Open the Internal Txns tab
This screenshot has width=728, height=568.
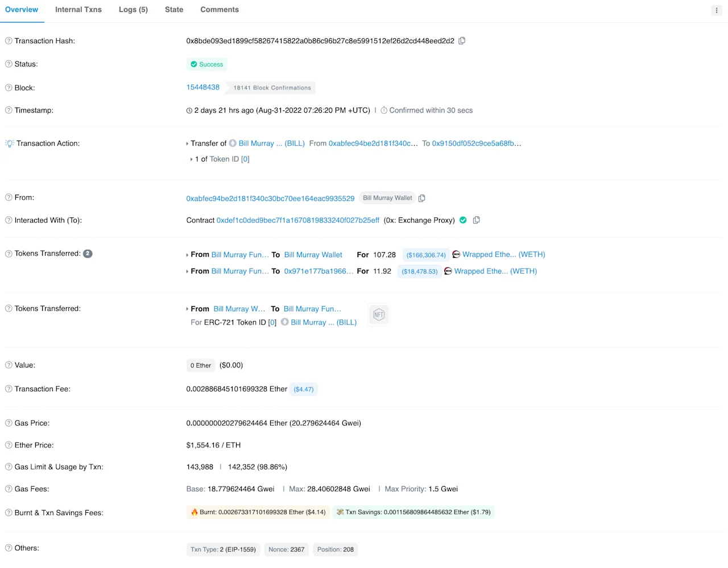tap(78, 10)
